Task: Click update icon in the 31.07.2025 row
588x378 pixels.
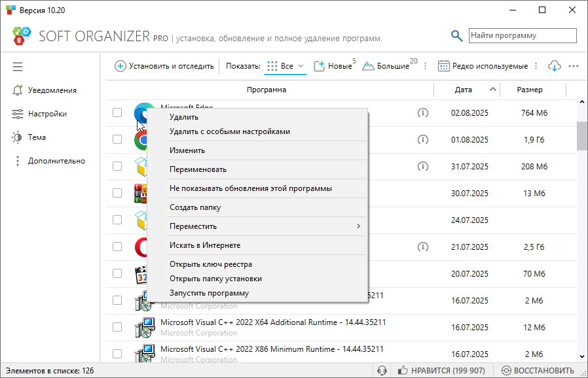Action: coord(422,166)
